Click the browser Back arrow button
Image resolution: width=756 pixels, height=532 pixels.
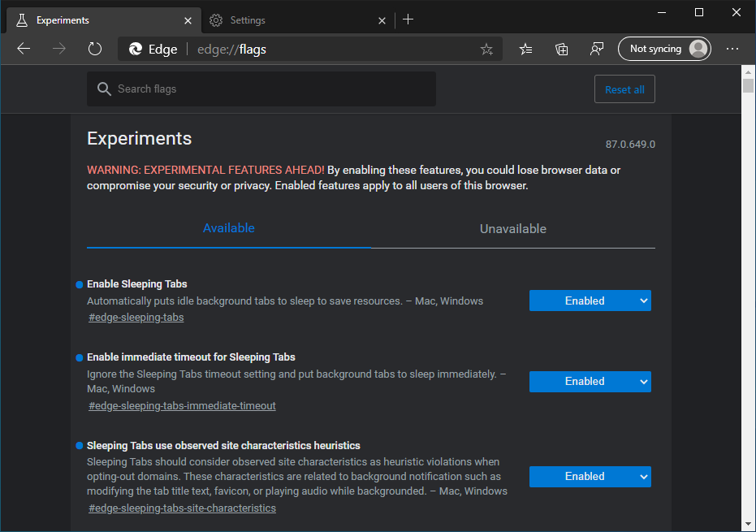(x=24, y=49)
